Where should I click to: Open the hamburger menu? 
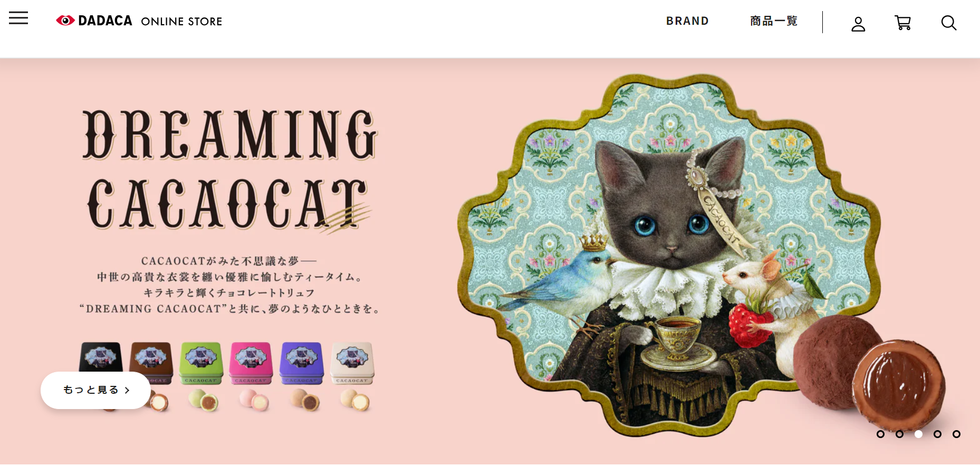18,18
